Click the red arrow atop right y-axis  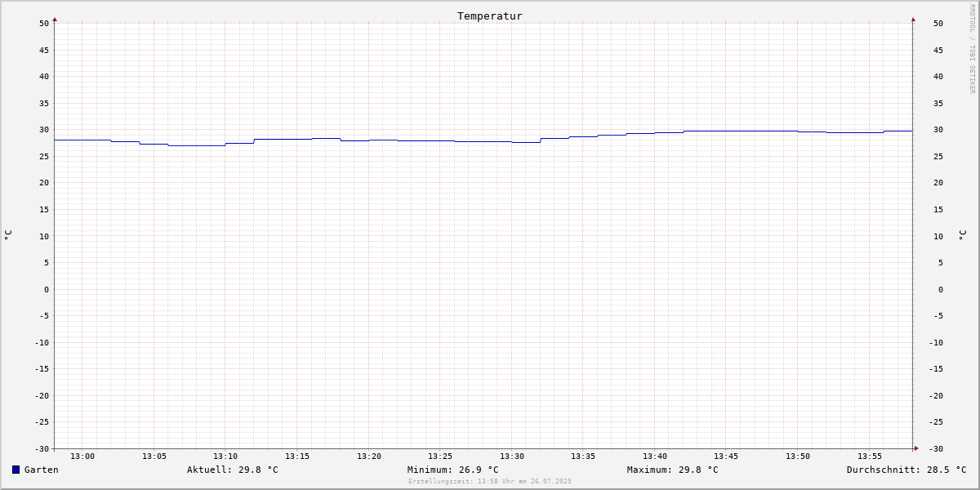(913, 19)
